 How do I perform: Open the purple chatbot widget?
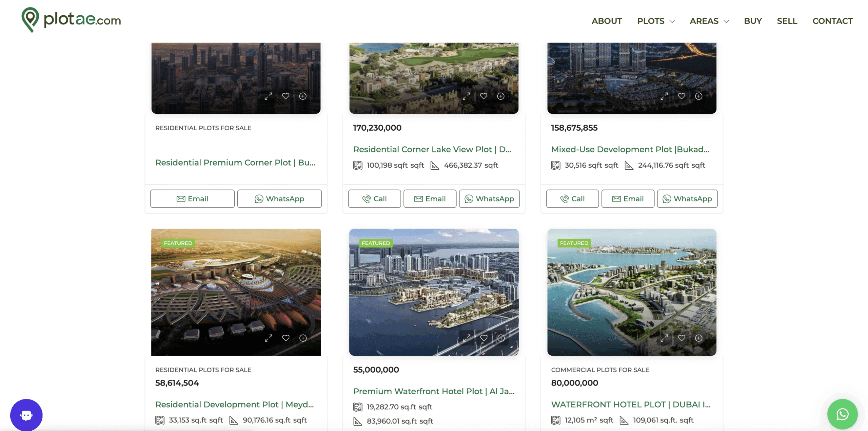pyautogui.click(x=26, y=415)
